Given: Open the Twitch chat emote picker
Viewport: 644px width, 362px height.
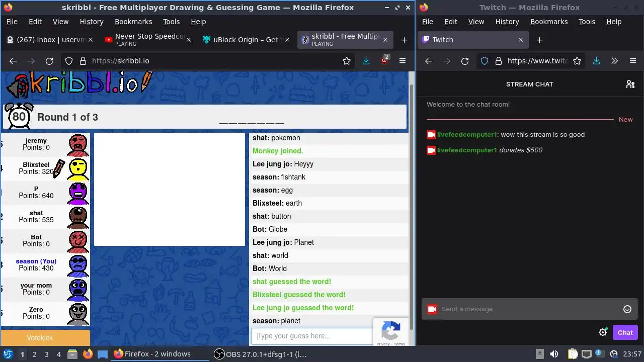Looking at the screenshot, I should 627,309.
